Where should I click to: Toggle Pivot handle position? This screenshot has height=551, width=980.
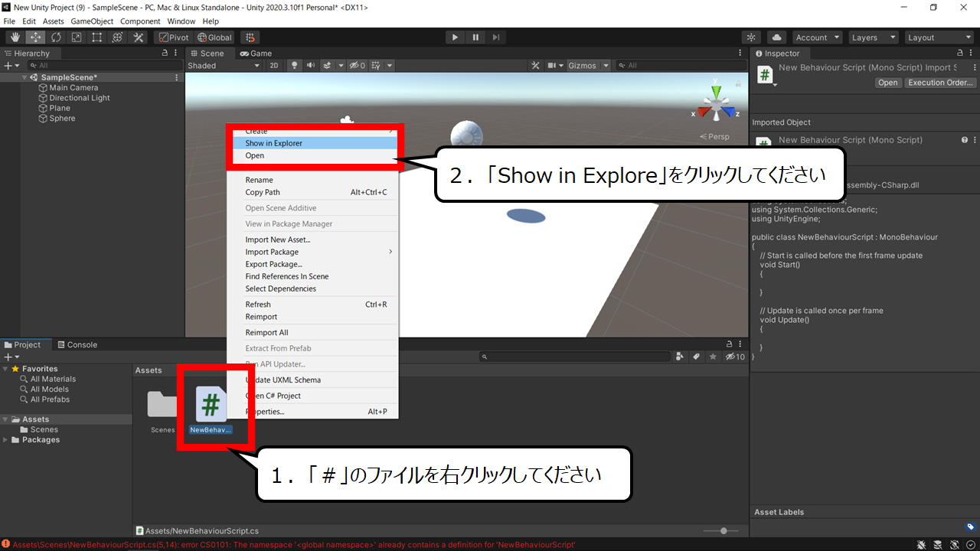(x=173, y=37)
